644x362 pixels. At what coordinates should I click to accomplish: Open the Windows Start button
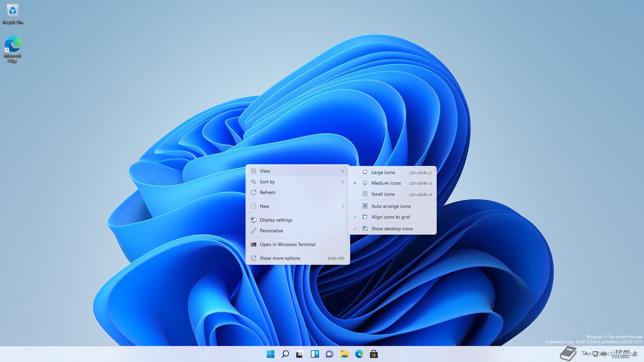click(270, 354)
